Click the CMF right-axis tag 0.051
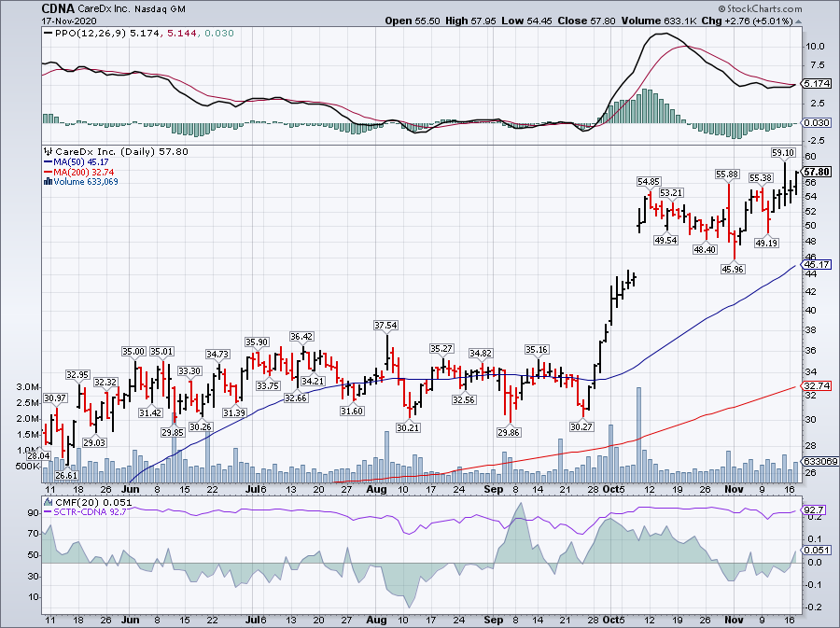 (x=818, y=551)
